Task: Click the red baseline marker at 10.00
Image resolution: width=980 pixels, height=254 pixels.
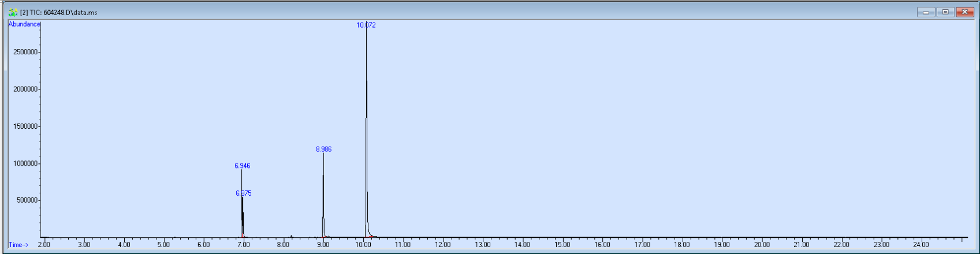Action: click(x=367, y=237)
